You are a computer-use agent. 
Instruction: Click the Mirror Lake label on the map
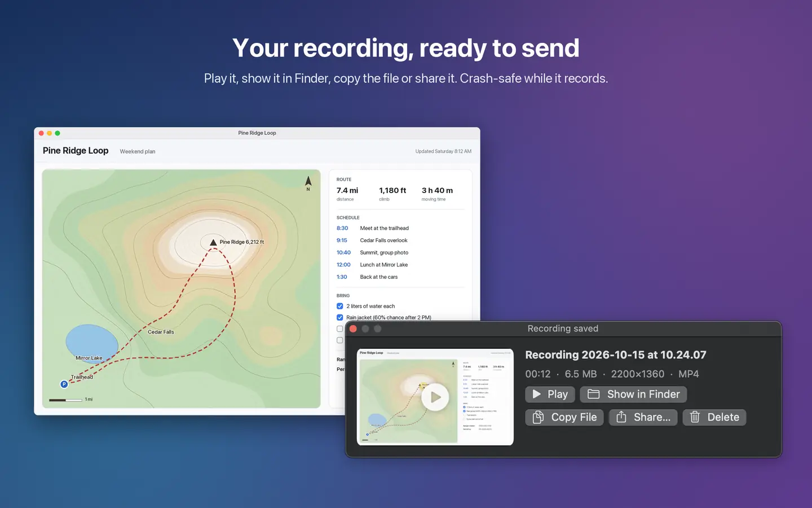coord(89,358)
